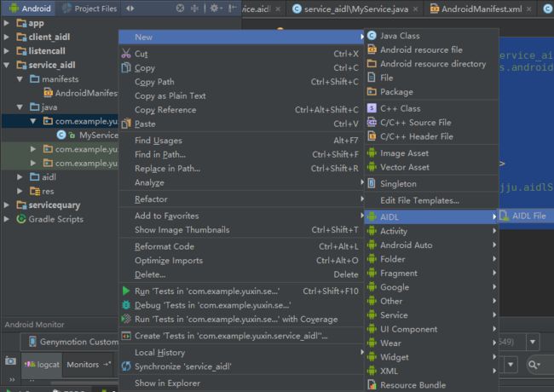Screen dimensions: 554x392
Task: Click the Copy clipboard icon
Action: point(126,67)
